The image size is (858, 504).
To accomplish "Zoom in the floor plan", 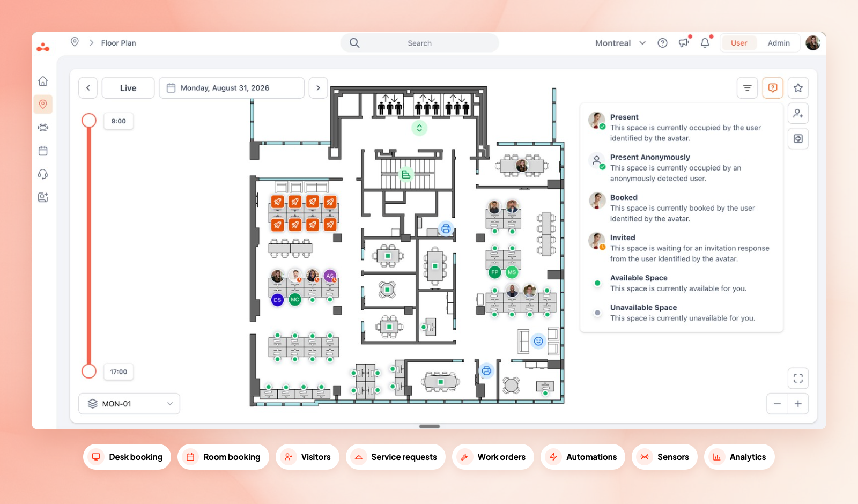I will pyautogui.click(x=798, y=404).
